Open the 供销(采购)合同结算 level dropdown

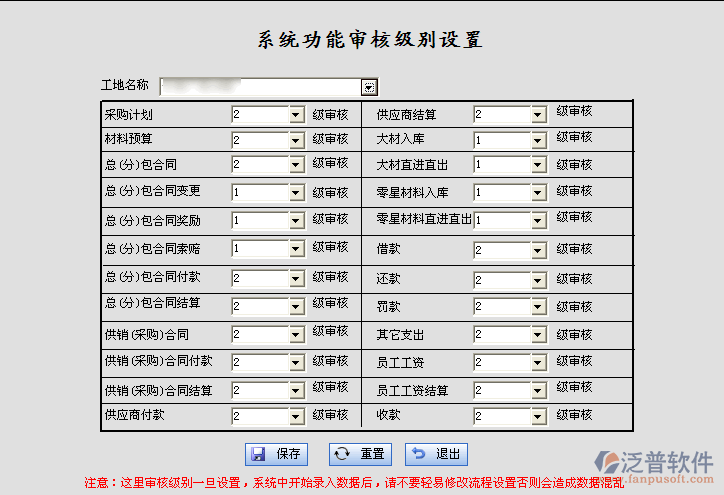[x=296, y=391]
